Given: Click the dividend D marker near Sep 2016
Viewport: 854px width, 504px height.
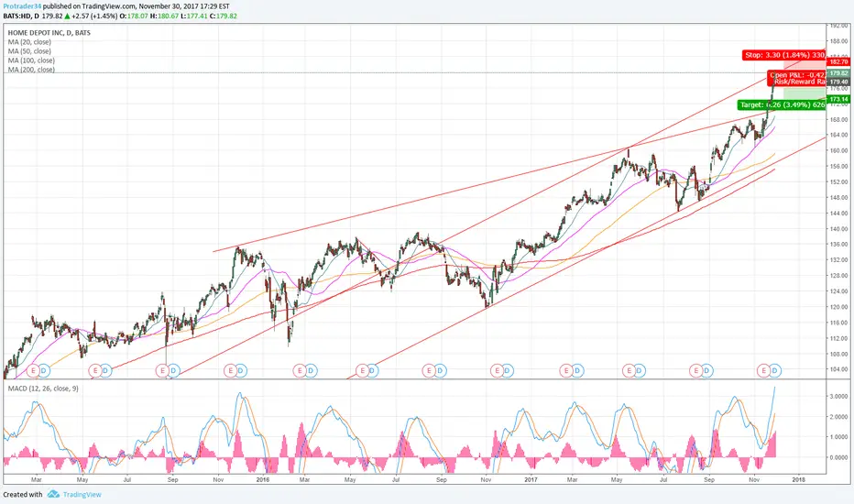Looking at the screenshot, I should click(x=440, y=371).
